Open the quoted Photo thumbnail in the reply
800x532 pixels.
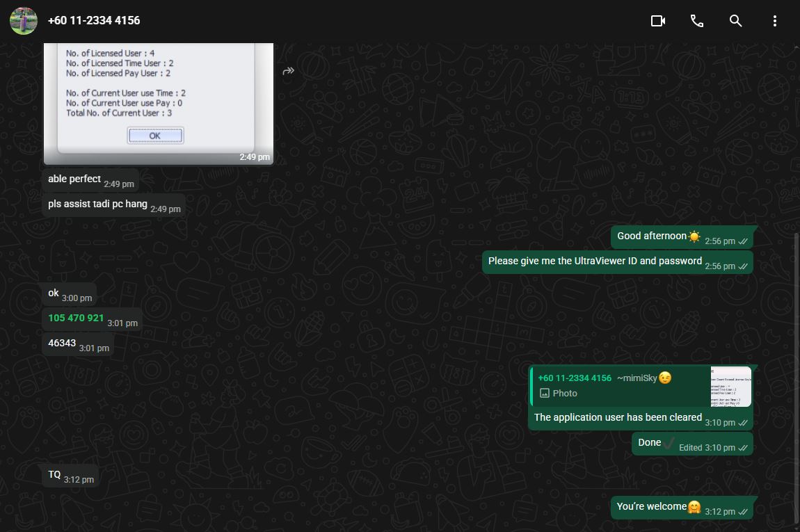click(730, 386)
